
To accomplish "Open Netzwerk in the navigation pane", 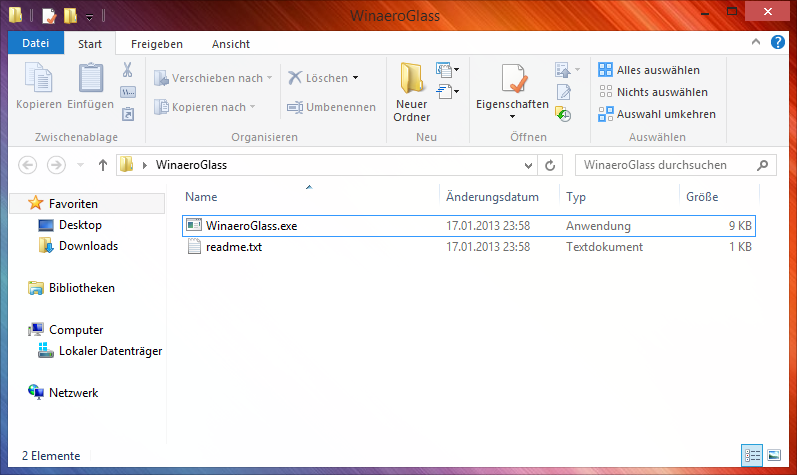I will click(73, 393).
